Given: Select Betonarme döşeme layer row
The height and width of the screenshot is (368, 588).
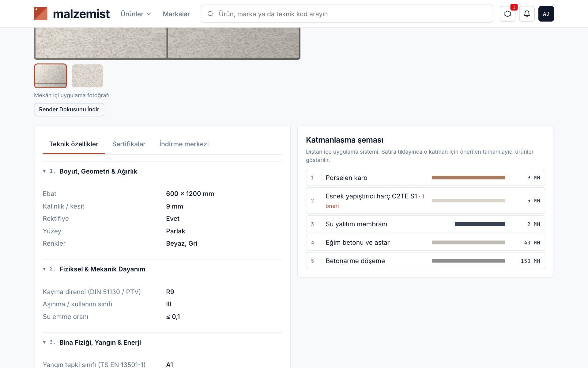Looking at the screenshot, I should 425,261.
